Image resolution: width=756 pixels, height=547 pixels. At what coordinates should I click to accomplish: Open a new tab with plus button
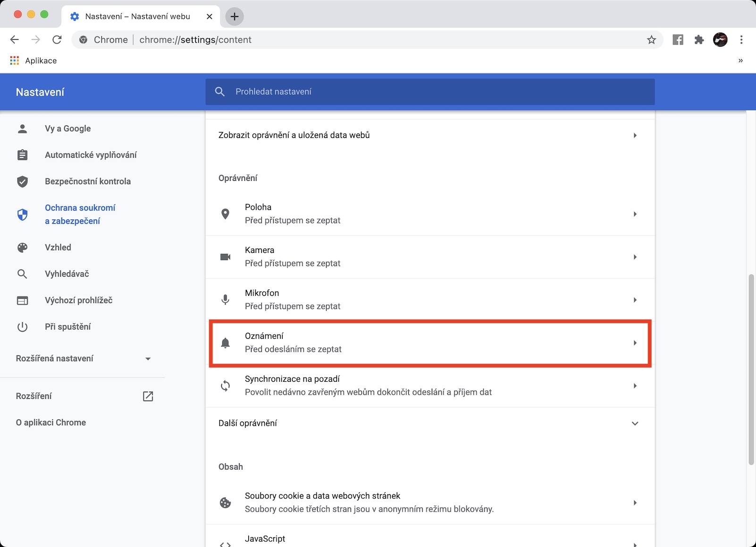[x=235, y=17]
